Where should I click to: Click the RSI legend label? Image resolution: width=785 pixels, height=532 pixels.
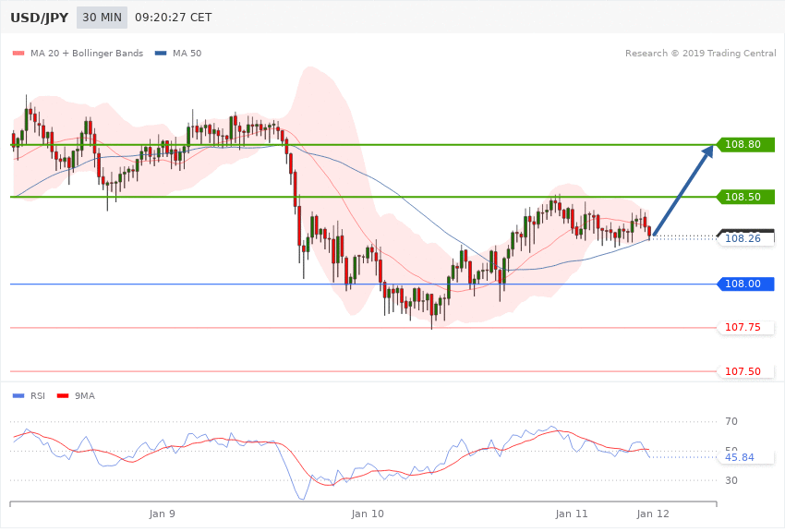[x=38, y=396]
